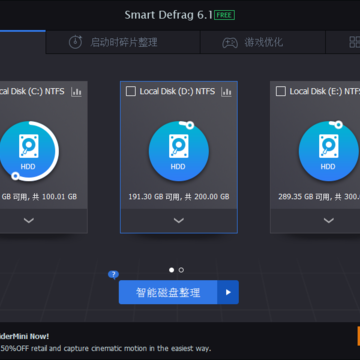Click the Local Disk (C:) NTFS label
360x360 pixels.
32,91
